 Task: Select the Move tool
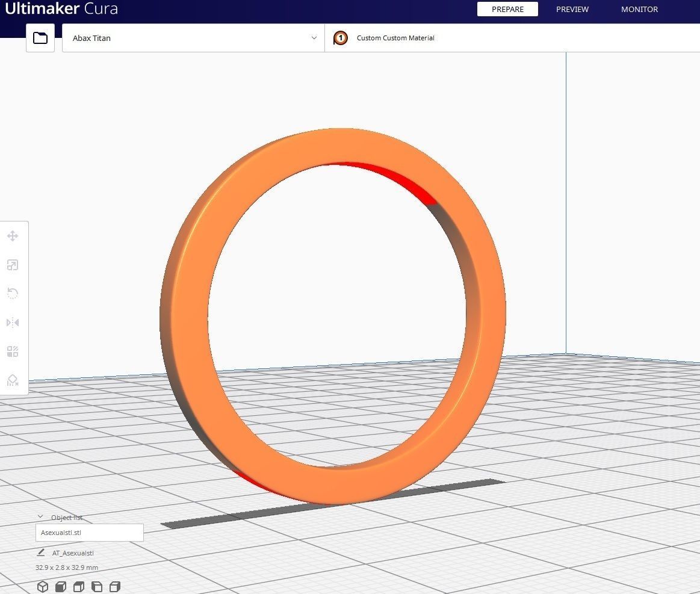13,236
